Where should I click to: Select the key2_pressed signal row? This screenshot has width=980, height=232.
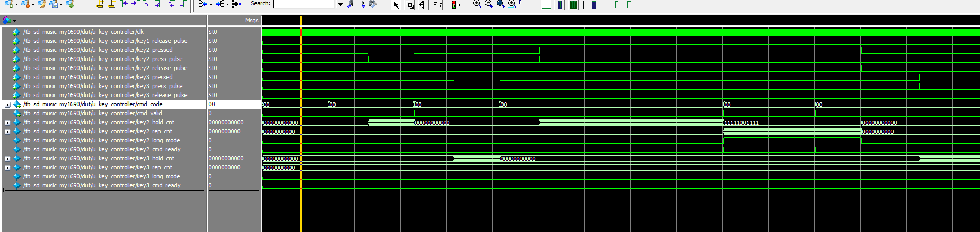(x=98, y=50)
